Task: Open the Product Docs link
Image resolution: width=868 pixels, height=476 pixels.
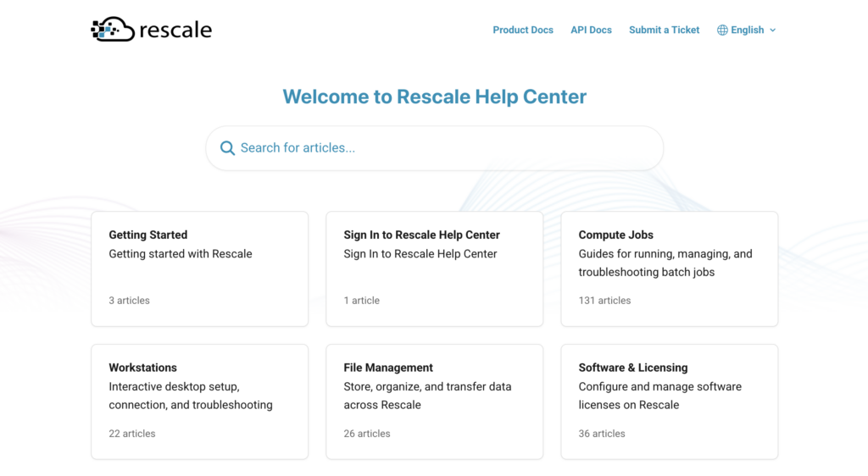Action: click(x=522, y=30)
